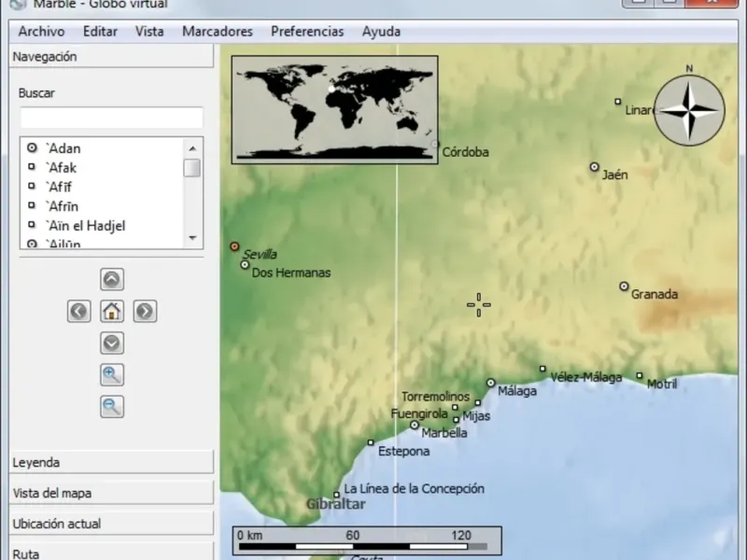Click the Estepona town marker
747x560 pixels.
tap(371, 442)
